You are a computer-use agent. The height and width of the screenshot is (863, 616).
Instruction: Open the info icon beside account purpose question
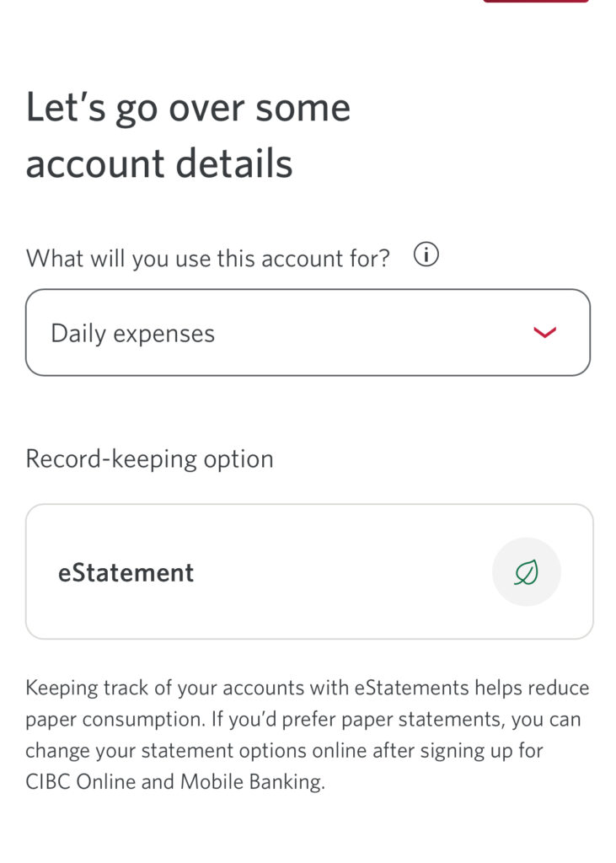tap(426, 255)
